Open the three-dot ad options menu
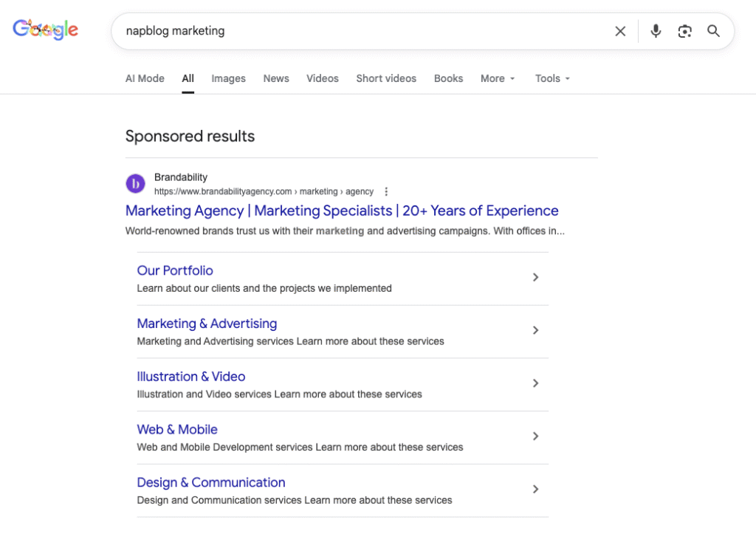The image size is (756, 537). pos(386,191)
